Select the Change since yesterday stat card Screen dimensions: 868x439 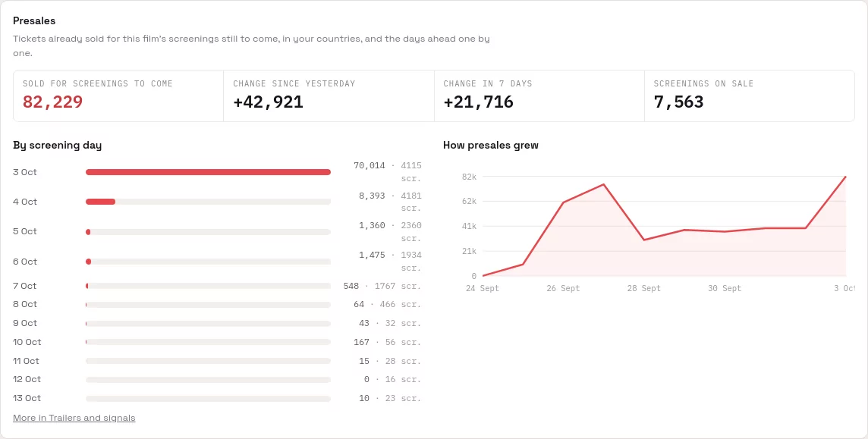coord(329,96)
